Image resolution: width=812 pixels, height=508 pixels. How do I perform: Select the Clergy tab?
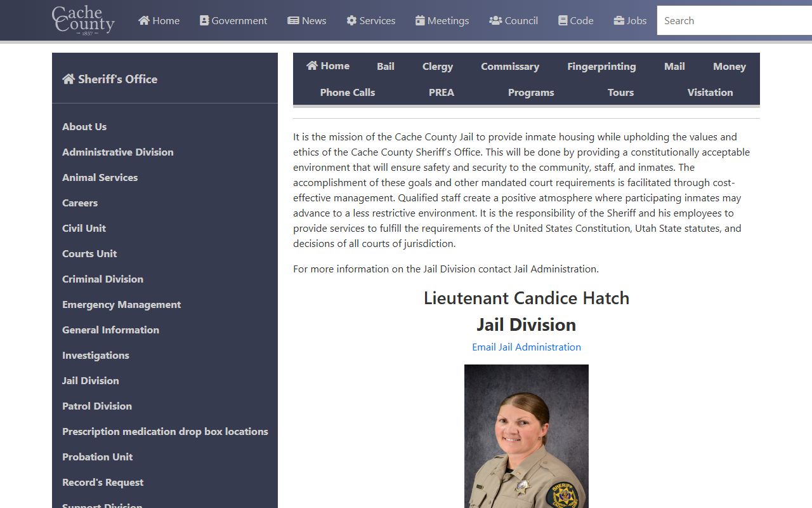tap(438, 66)
